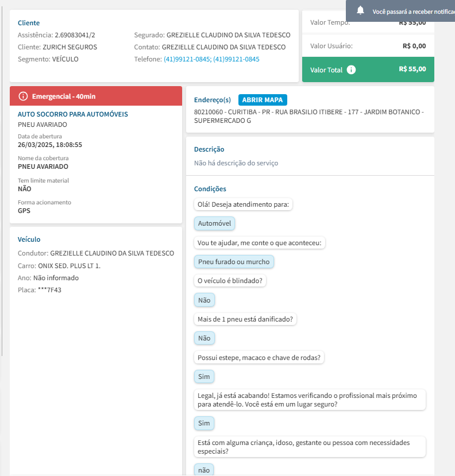Click the second phone number link
The height and width of the screenshot is (476, 455).
(x=236, y=59)
